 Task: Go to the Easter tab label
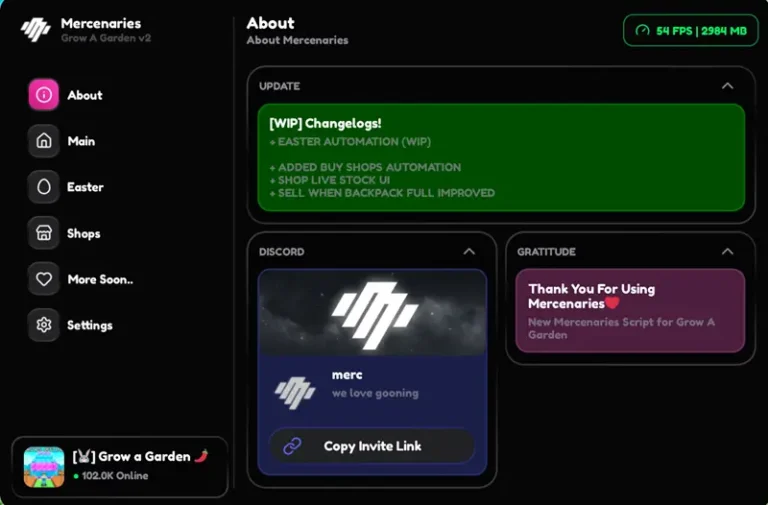[85, 187]
